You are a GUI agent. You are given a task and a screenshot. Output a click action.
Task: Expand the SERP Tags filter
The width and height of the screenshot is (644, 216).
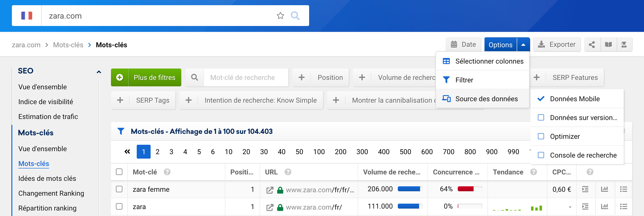pyautogui.click(x=143, y=100)
